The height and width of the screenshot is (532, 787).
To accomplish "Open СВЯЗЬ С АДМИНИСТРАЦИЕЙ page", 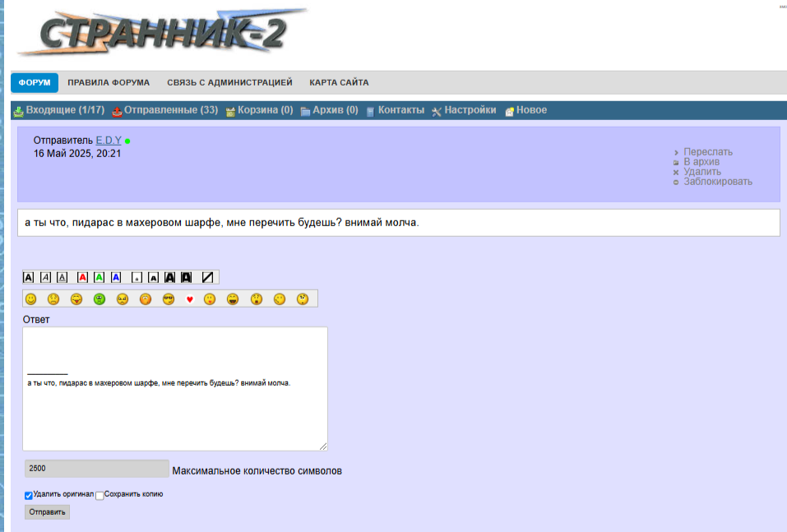I will tap(229, 82).
